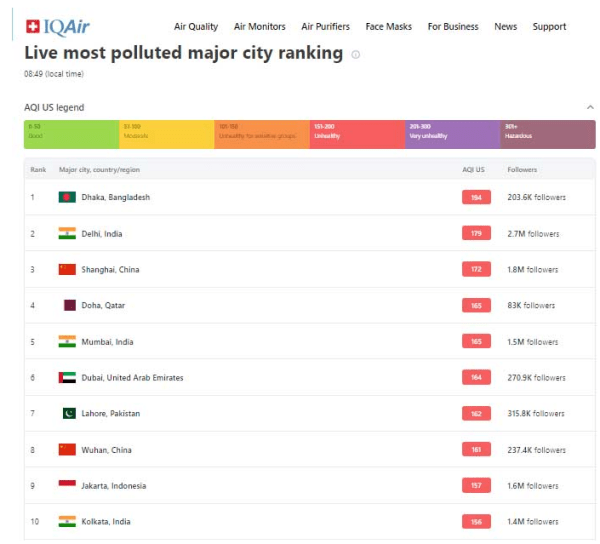Open the For Business menu

[x=453, y=27]
